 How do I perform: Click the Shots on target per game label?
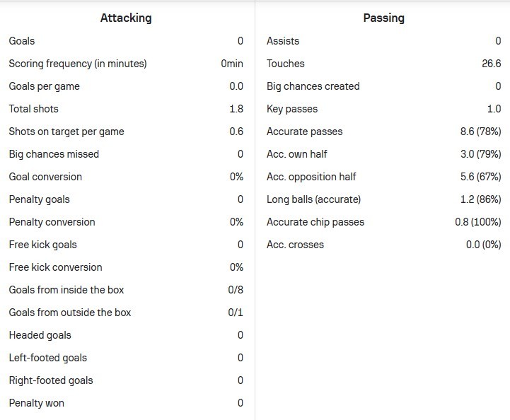pyautogui.click(x=66, y=132)
